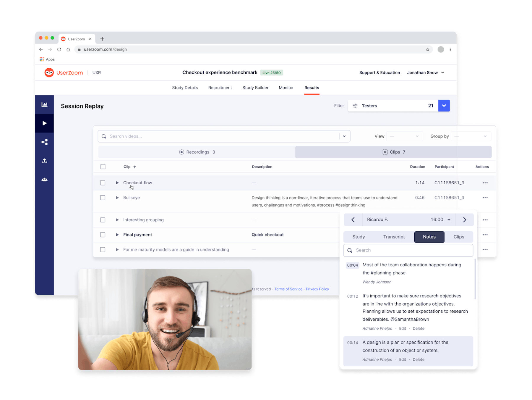
Task: Switch to the Monitor tab
Action: tap(286, 88)
